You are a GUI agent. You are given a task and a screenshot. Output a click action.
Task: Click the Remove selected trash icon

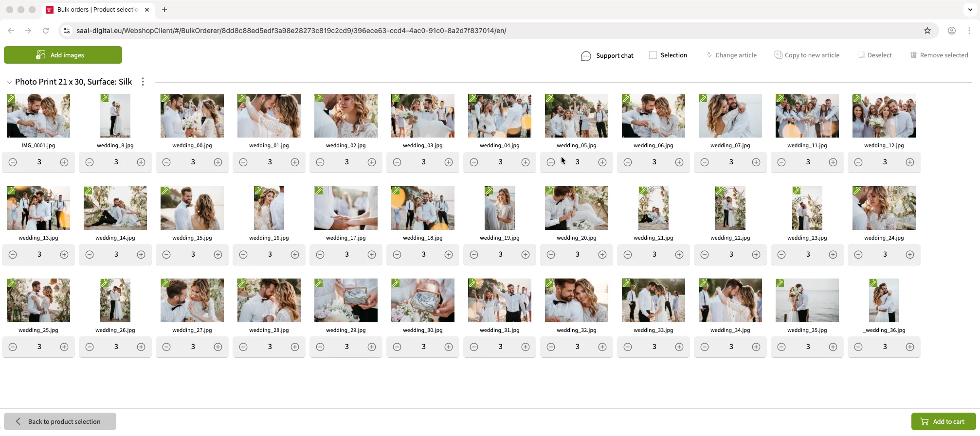point(913,55)
